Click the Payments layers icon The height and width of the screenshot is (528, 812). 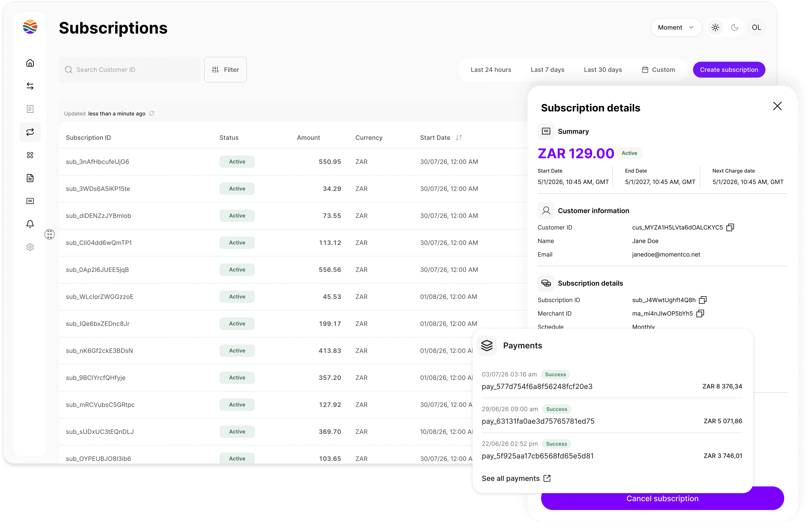click(x=487, y=346)
